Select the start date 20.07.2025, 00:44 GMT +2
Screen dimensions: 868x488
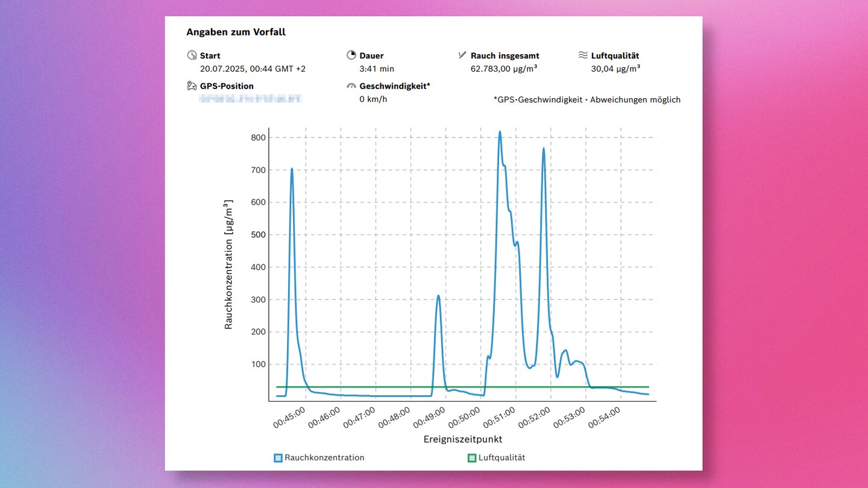tap(253, 69)
